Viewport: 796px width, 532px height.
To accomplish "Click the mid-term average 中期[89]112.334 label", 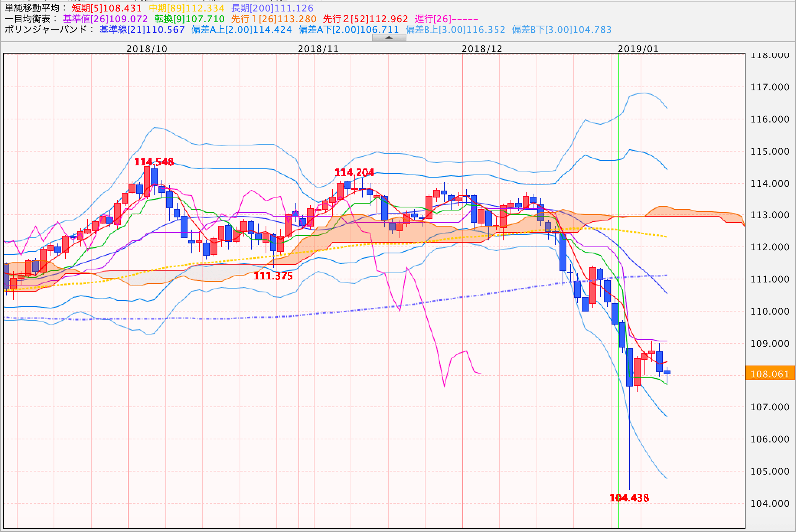I will tap(186, 8).
